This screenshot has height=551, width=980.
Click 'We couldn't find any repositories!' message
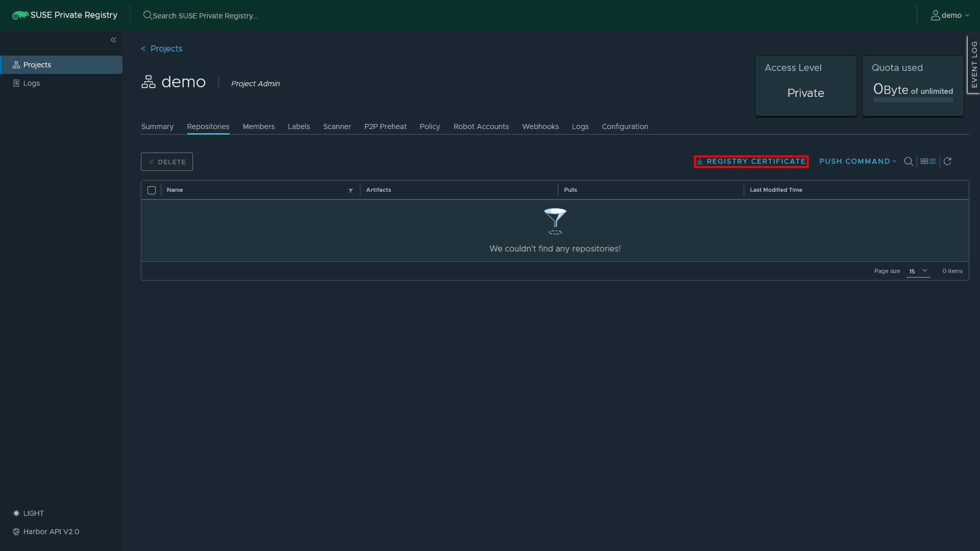[555, 249]
